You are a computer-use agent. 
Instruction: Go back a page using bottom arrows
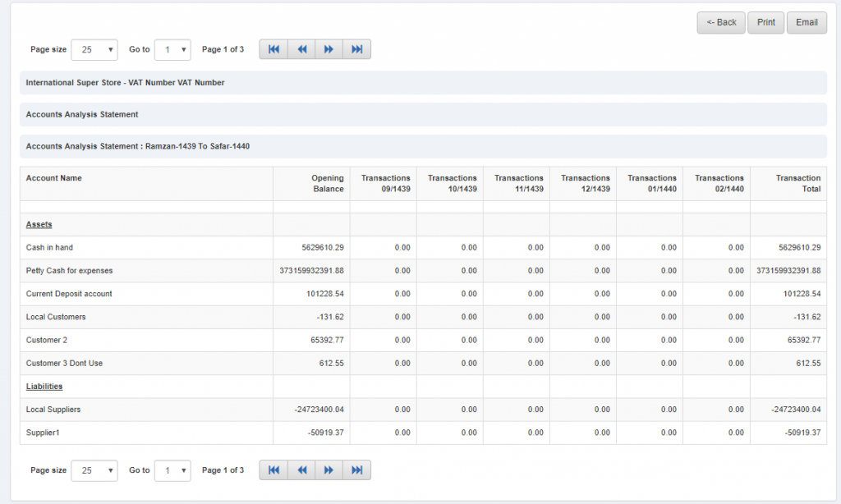click(301, 470)
